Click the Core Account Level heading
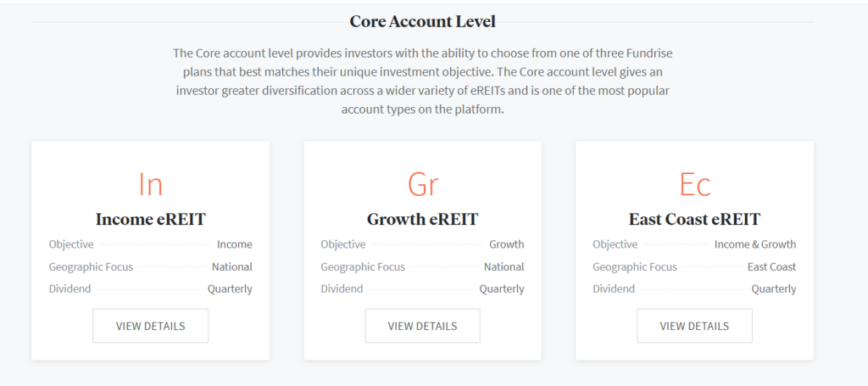The width and height of the screenshot is (868, 386). [x=422, y=21]
